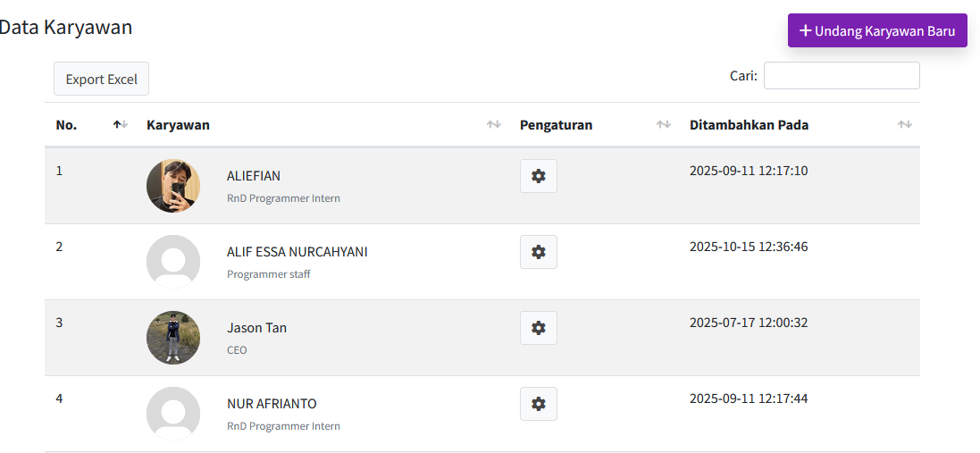Viewport: 980px width, 453px height.
Task: Sort by Ditambahkan Pada column arrows
Action: point(904,124)
